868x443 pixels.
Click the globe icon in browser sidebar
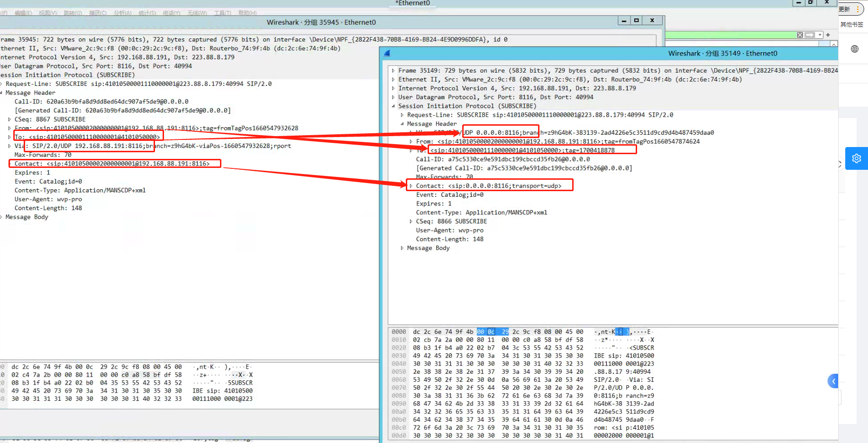(x=855, y=49)
